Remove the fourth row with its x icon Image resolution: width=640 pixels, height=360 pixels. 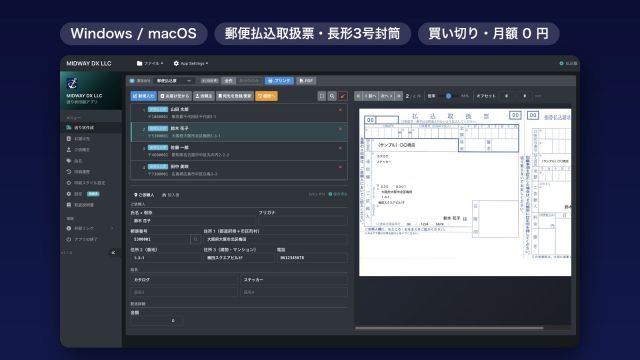pyautogui.click(x=340, y=167)
